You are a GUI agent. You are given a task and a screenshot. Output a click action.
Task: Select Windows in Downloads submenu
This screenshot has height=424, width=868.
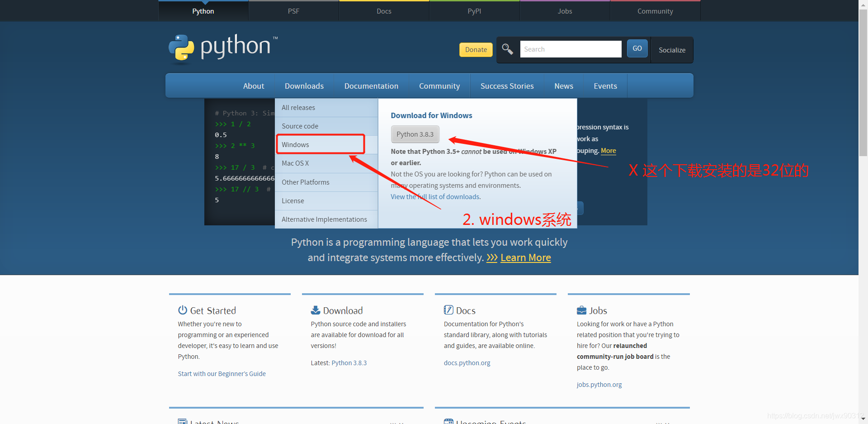[x=326, y=145]
